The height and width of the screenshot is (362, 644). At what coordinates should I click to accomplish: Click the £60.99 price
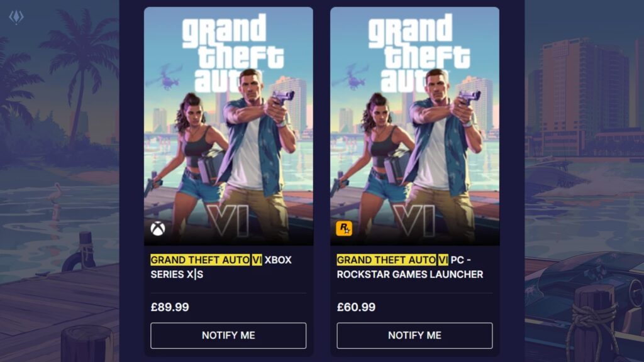click(x=356, y=307)
